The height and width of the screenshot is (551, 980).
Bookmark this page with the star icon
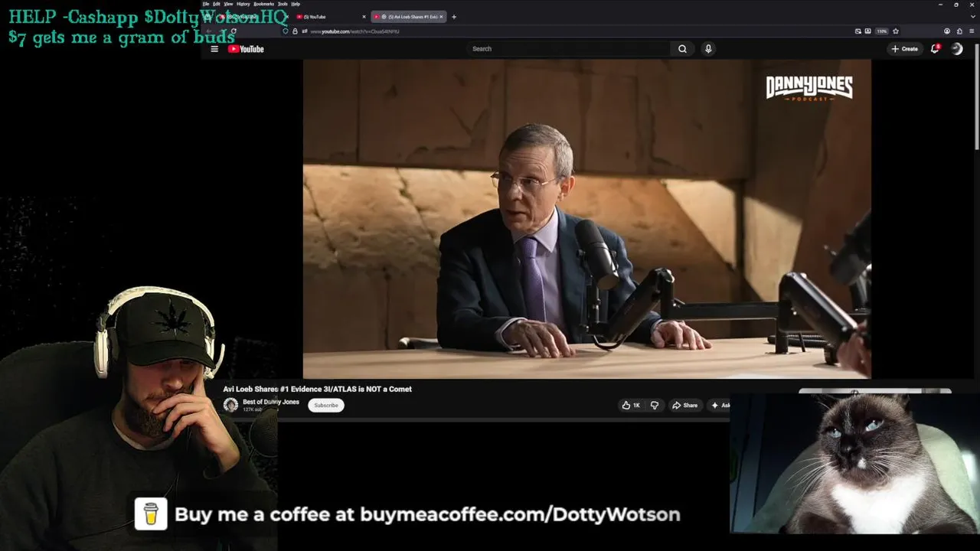coord(896,31)
